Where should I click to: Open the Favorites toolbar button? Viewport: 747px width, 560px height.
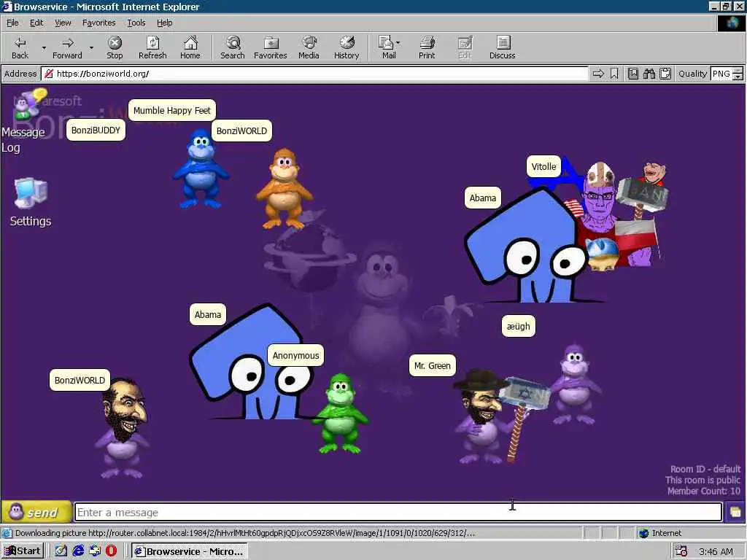(x=271, y=47)
